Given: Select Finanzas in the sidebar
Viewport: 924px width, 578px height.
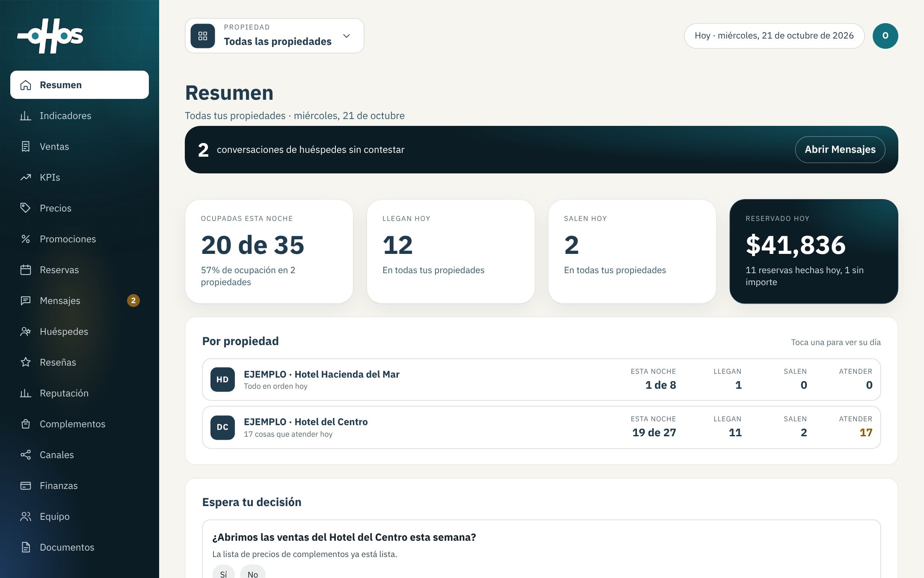Looking at the screenshot, I should [x=80, y=486].
